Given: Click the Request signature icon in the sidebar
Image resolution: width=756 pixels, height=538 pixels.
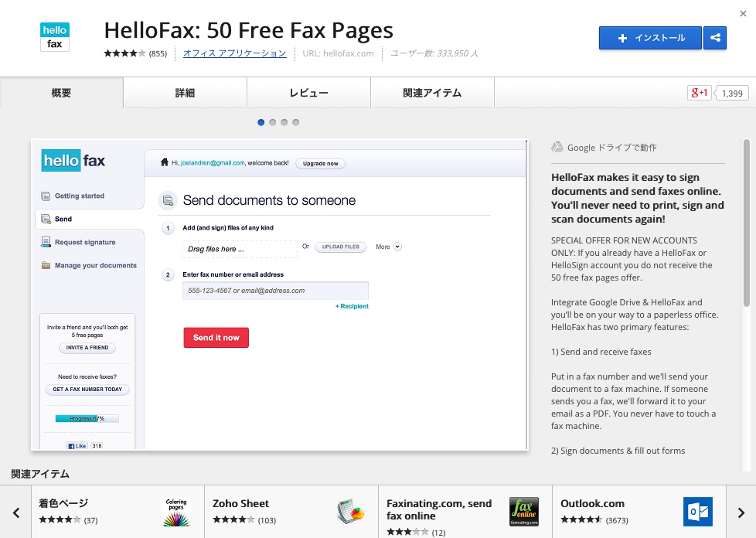Looking at the screenshot, I should 47,242.
